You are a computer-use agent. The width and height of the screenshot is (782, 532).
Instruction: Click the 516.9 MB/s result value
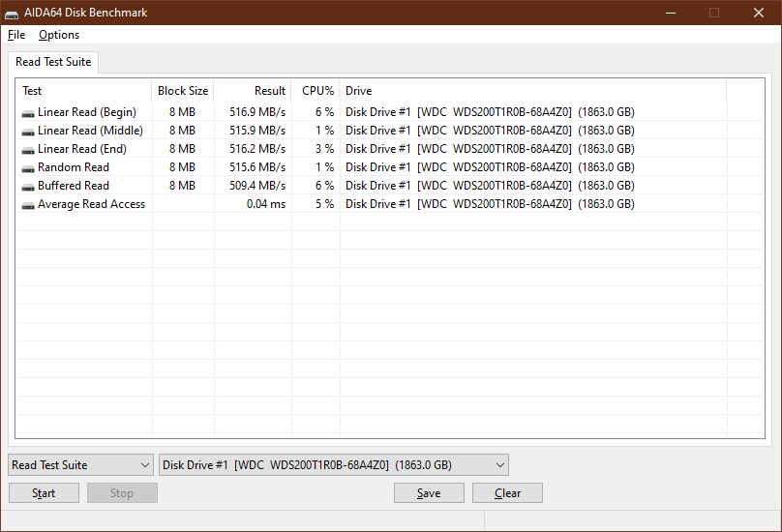pos(257,112)
